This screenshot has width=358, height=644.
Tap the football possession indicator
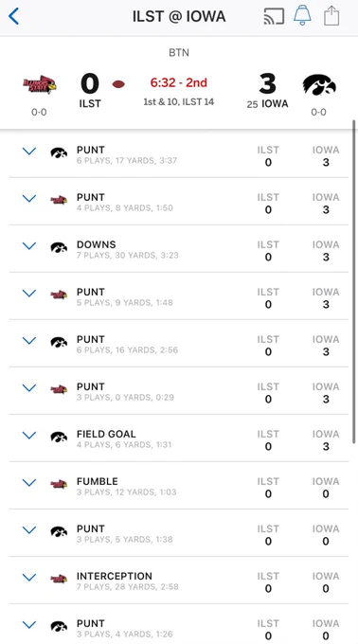[x=118, y=84]
